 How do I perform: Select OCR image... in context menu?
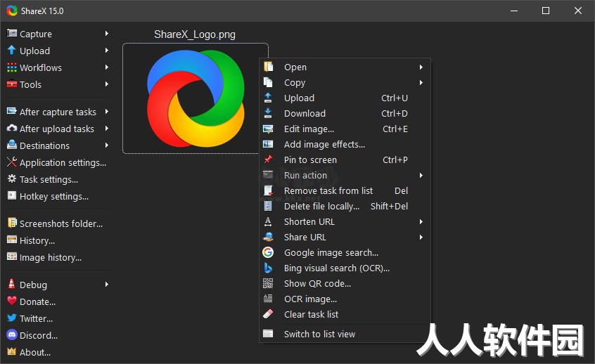tap(345, 299)
